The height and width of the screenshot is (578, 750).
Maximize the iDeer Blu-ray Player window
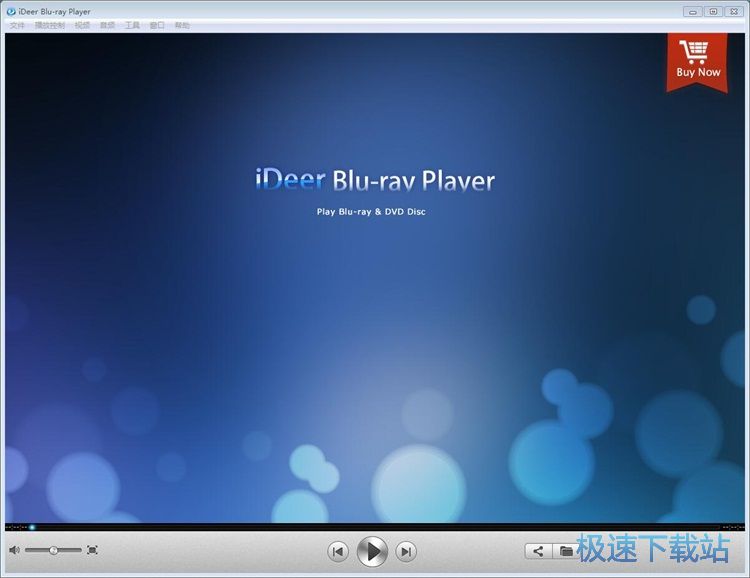[x=713, y=11]
